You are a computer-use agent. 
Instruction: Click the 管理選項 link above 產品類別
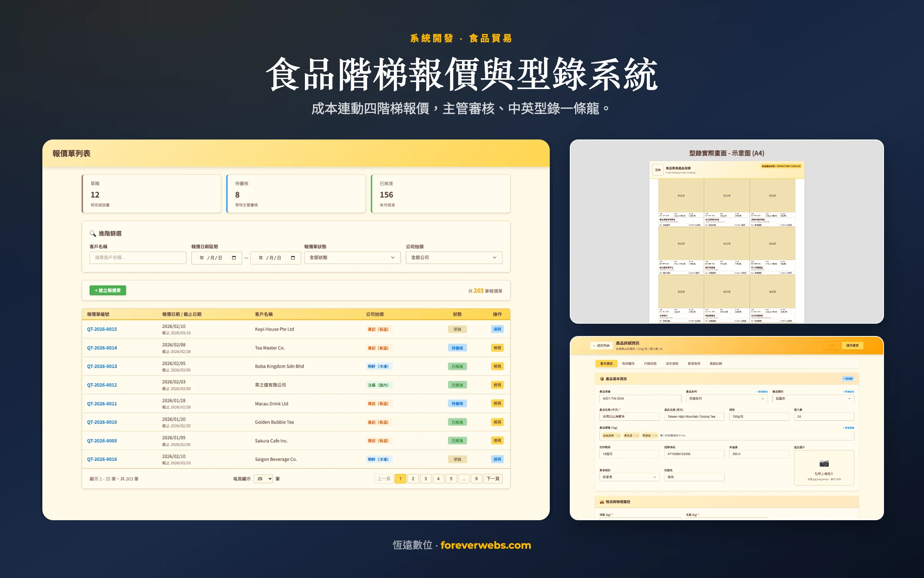tap(849, 391)
